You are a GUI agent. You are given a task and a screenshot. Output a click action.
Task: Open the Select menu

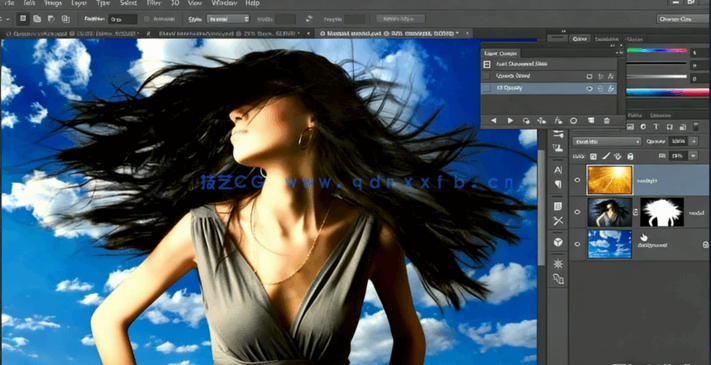pos(128,3)
